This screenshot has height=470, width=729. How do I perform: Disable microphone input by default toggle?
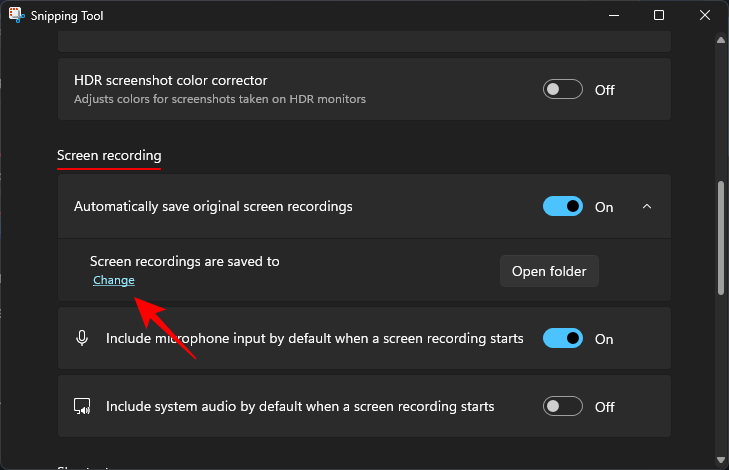click(x=563, y=338)
